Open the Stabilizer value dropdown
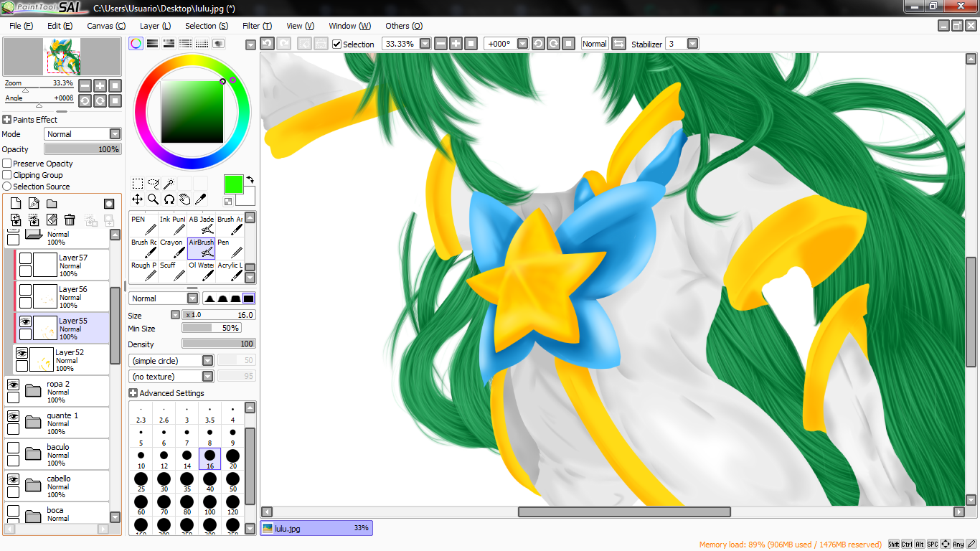 click(x=692, y=44)
